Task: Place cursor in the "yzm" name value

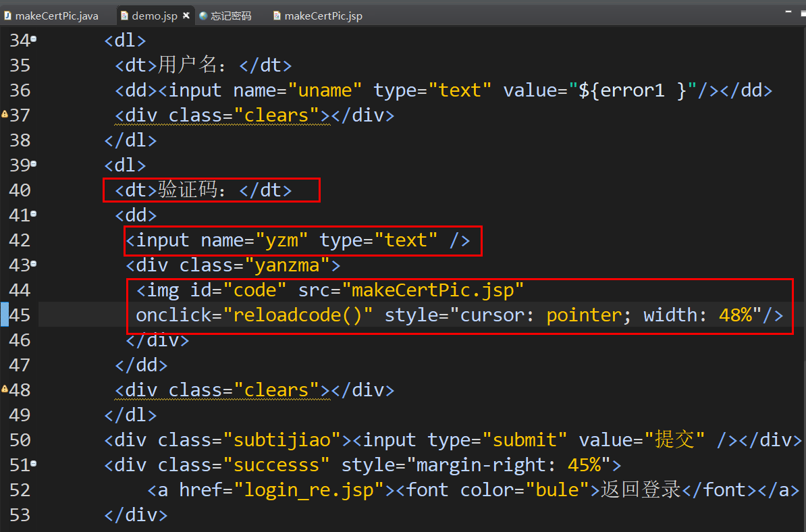Action: click(281, 240)
